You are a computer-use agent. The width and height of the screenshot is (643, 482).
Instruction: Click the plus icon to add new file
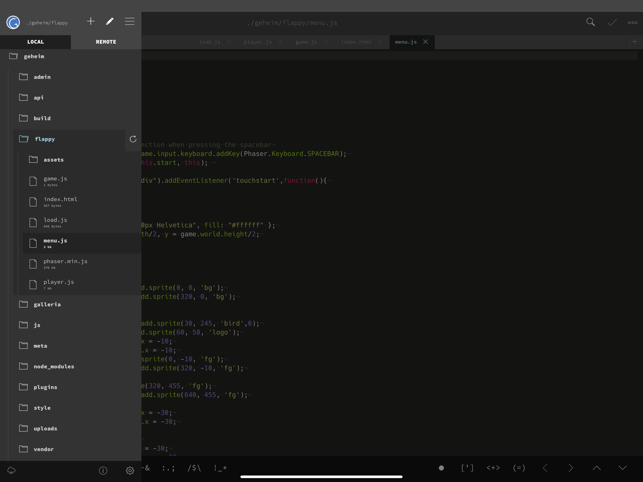(x=91, y=21)
